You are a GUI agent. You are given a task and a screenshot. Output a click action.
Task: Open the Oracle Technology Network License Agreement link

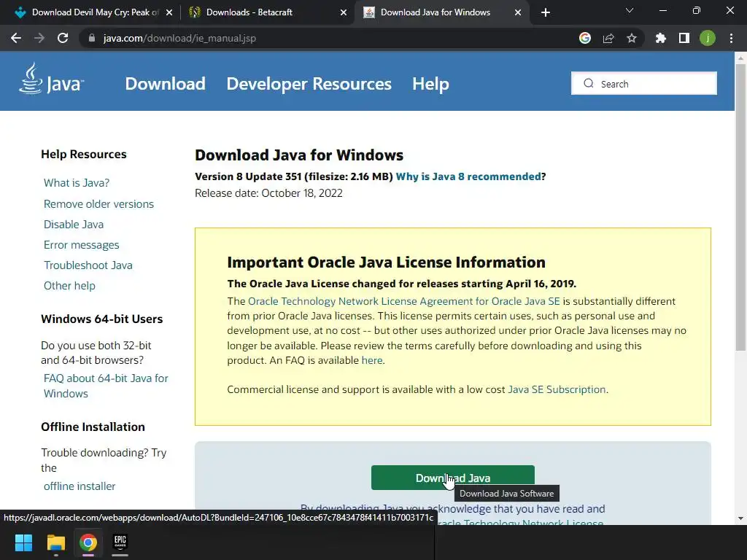click(404, 301)
